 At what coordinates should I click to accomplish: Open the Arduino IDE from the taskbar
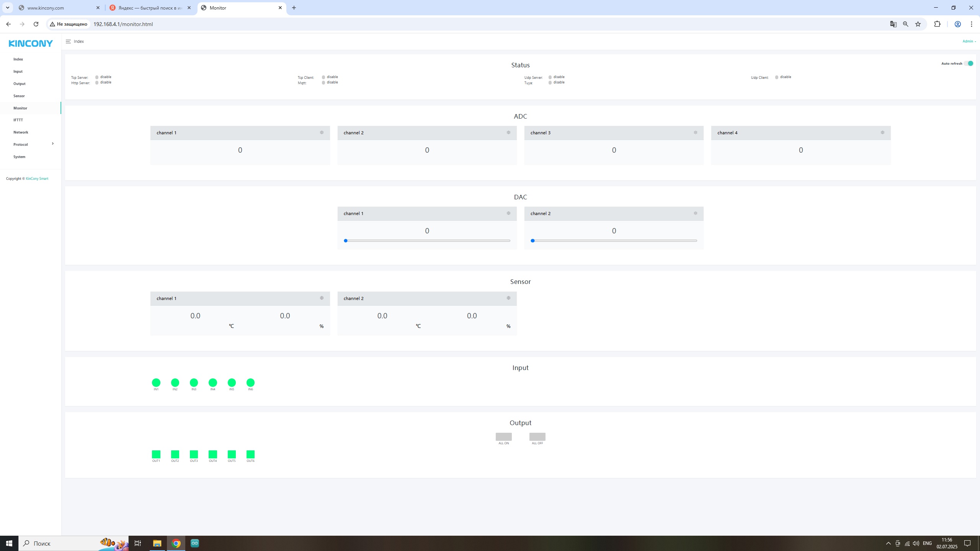(194, 543)
